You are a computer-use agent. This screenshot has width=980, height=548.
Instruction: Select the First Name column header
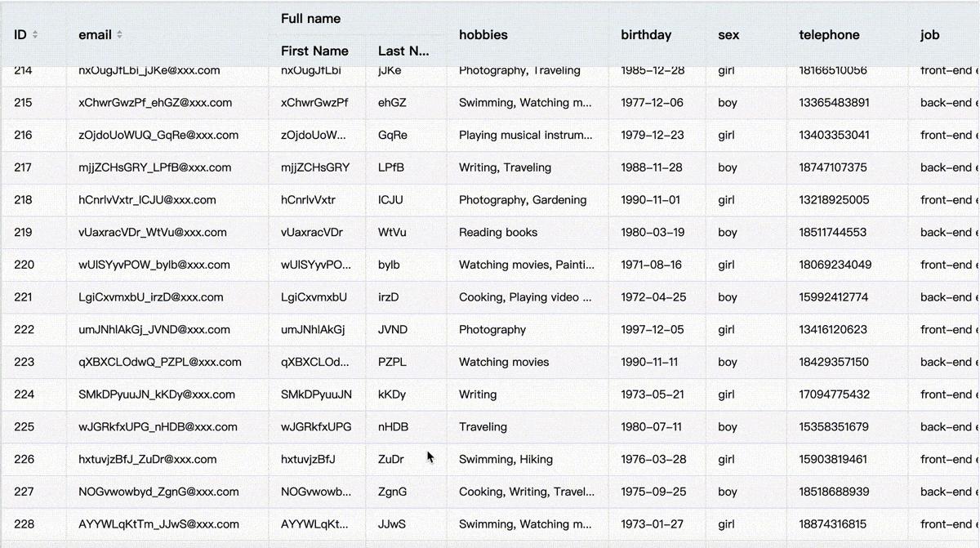click(314, 51)
